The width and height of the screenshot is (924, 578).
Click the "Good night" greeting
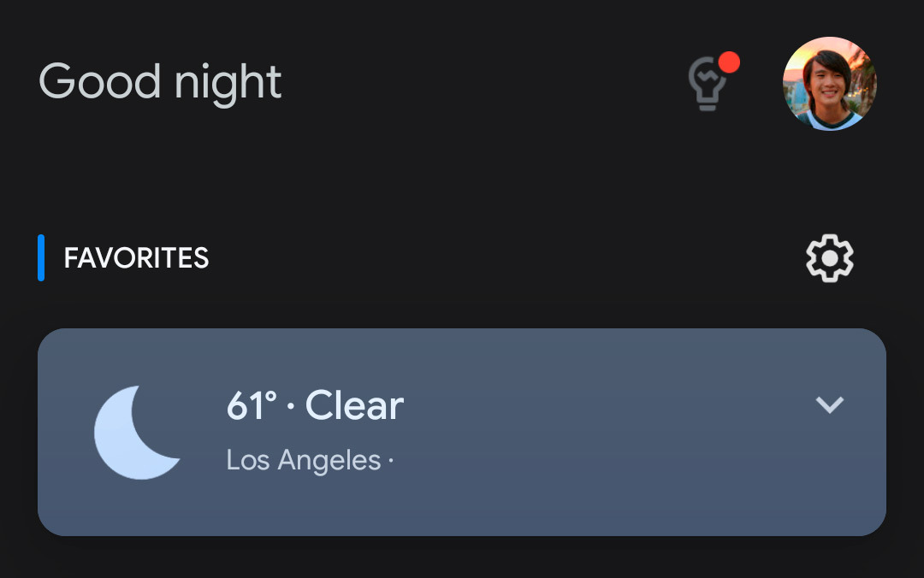(x=160, y=82)
